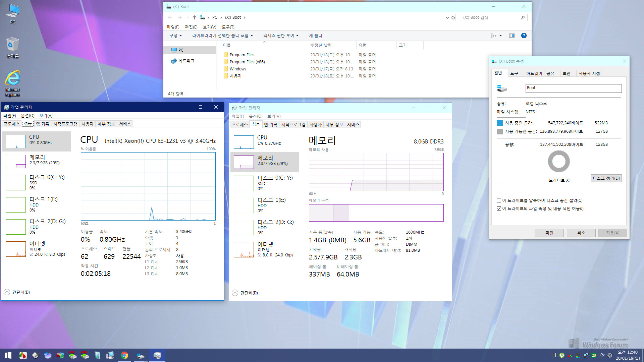Open the 파일(F) menu in Explorer
This screenshot has width=644, height=362.
(173, 27)
